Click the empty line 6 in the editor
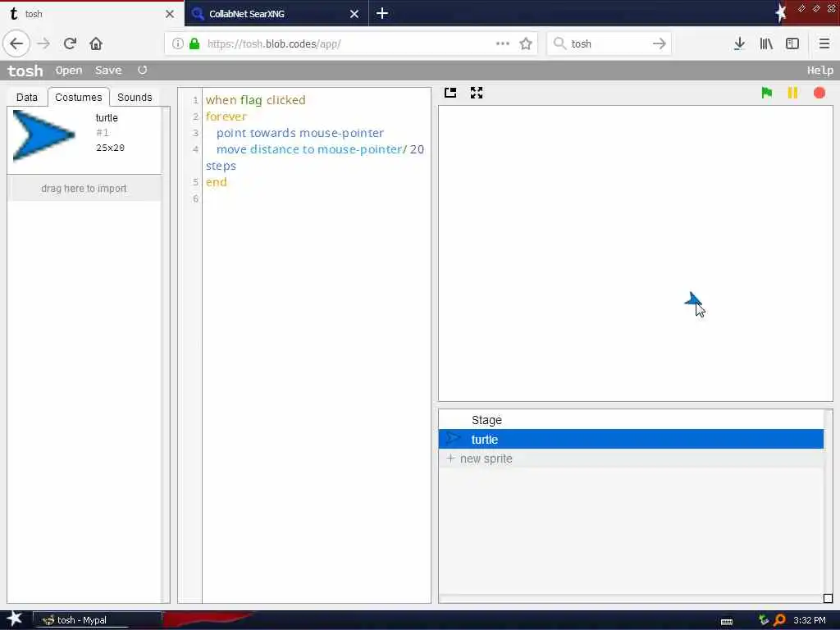 pos(316,199)
